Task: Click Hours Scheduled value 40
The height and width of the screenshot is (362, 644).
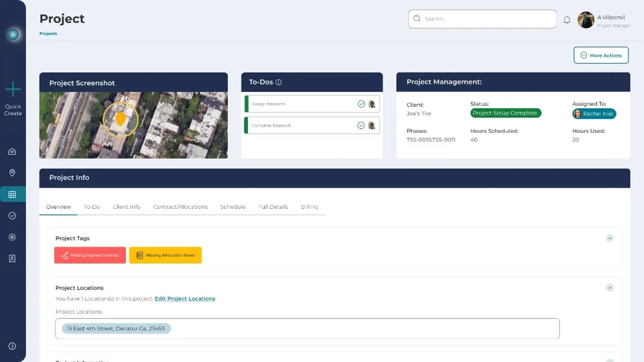Action: pos(474,140)
